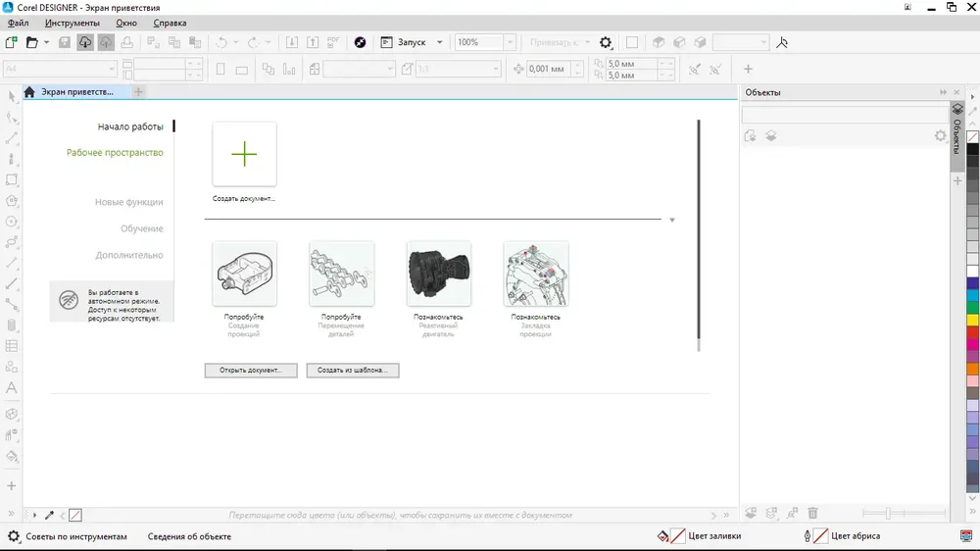Select Рабочее пространство in sidebar
Screen dimensions: 980x551
coord(115,153)
